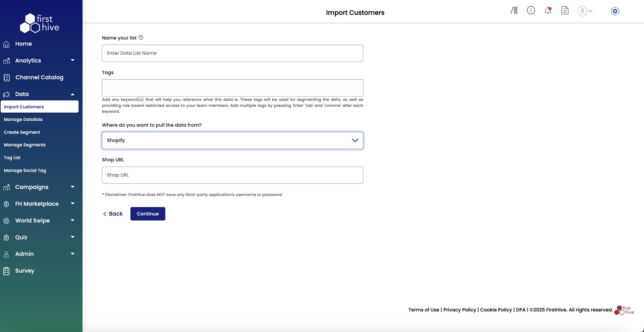Viewport: 644px width, 332px height.
Task: Open the Survey section
Action: [x=24, y=271]
